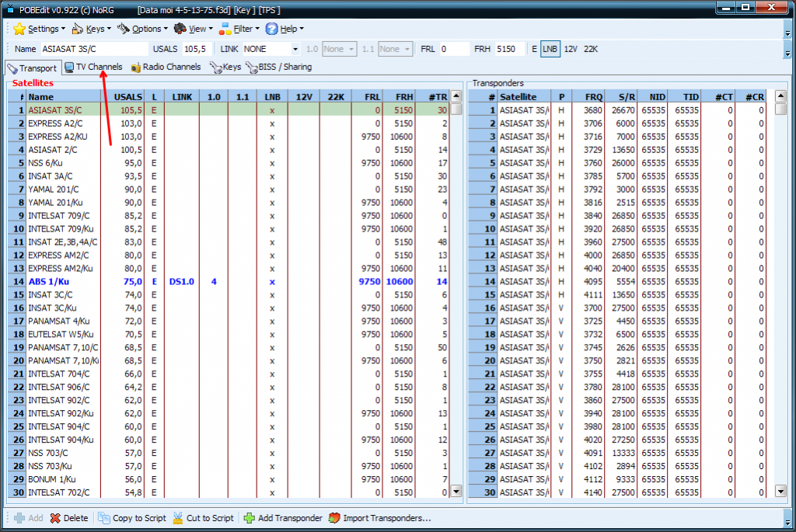Edit the FRH frequency field
This screenshot has height=532, width=796.
pyautogui.click(x=510, y=49)
